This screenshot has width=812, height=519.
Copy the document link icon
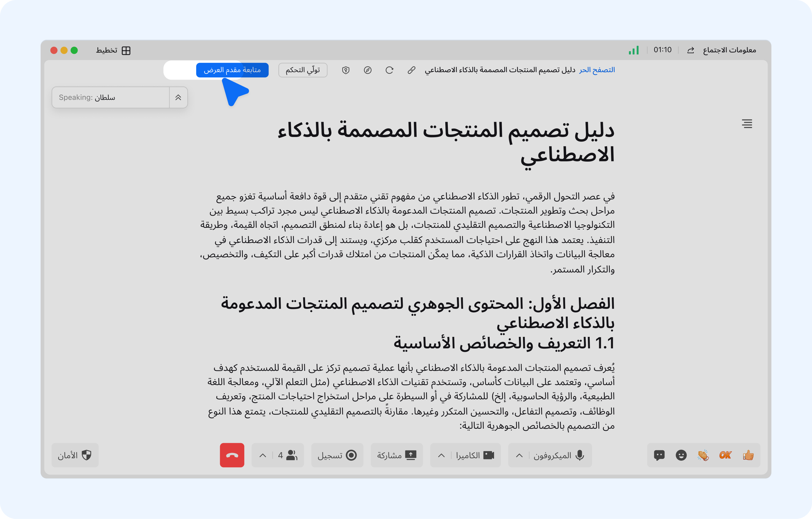click(x=411, y=70)
